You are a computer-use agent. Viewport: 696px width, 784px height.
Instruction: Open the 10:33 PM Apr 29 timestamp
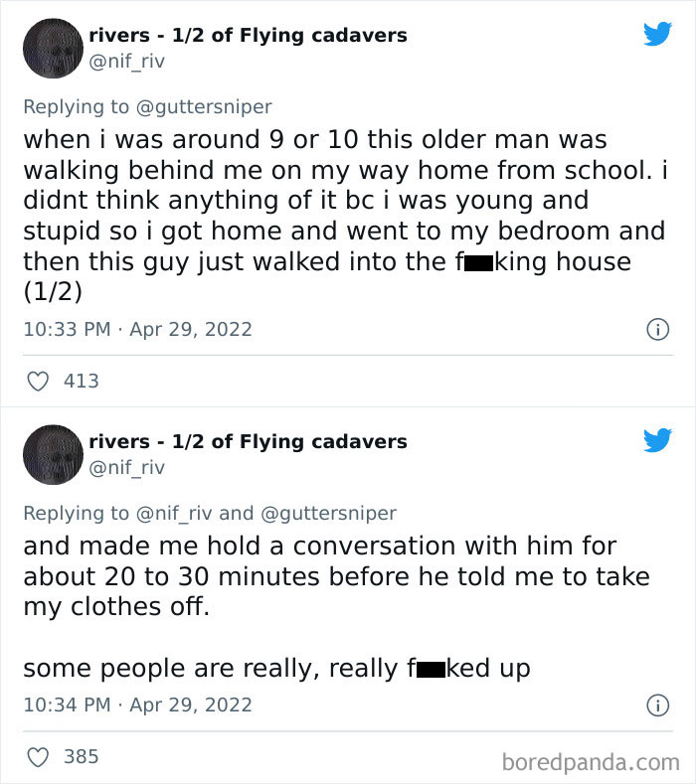pyautogui.click(x=137, y=329)
